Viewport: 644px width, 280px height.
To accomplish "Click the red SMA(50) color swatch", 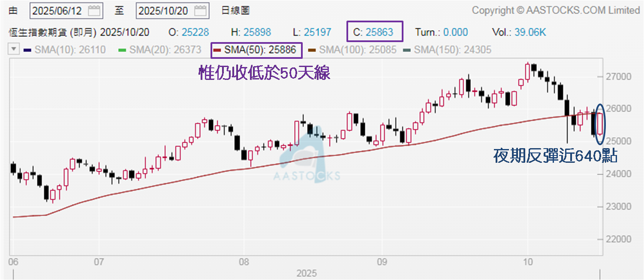I will click(x=217, y=50).
